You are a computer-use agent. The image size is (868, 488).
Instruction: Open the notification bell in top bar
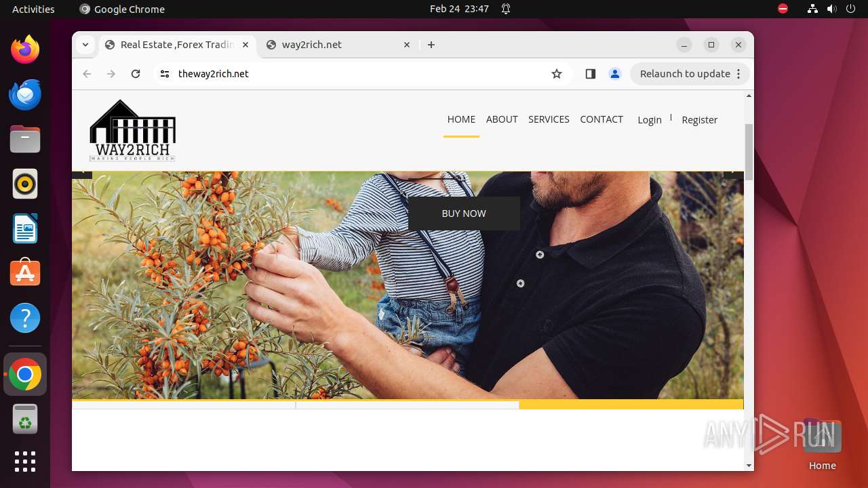(x=506, y=9)
